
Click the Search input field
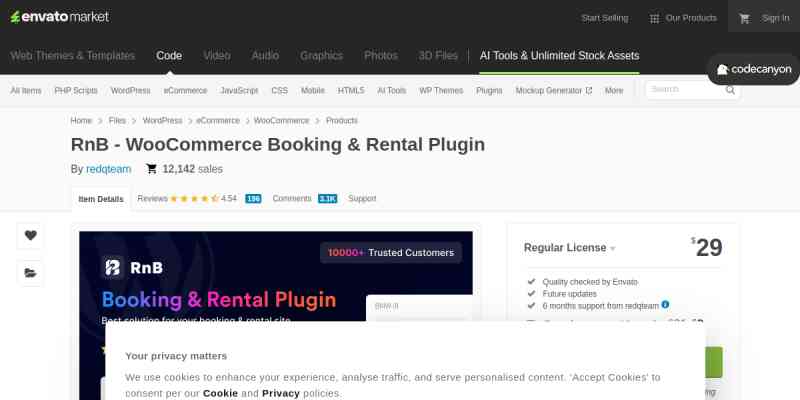[x=684, y=90]
